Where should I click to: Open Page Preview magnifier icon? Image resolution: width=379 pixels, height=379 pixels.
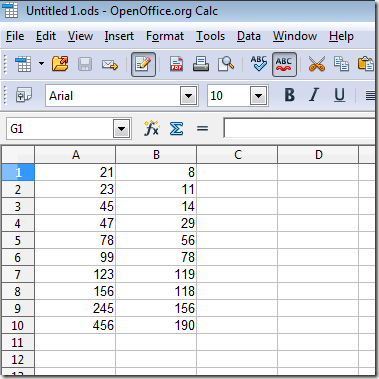226,64
